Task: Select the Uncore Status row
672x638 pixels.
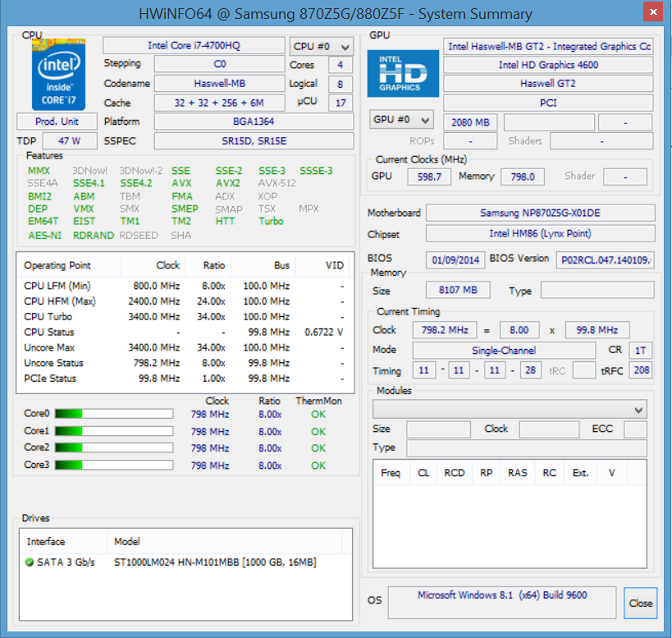Action: point(185,363)
